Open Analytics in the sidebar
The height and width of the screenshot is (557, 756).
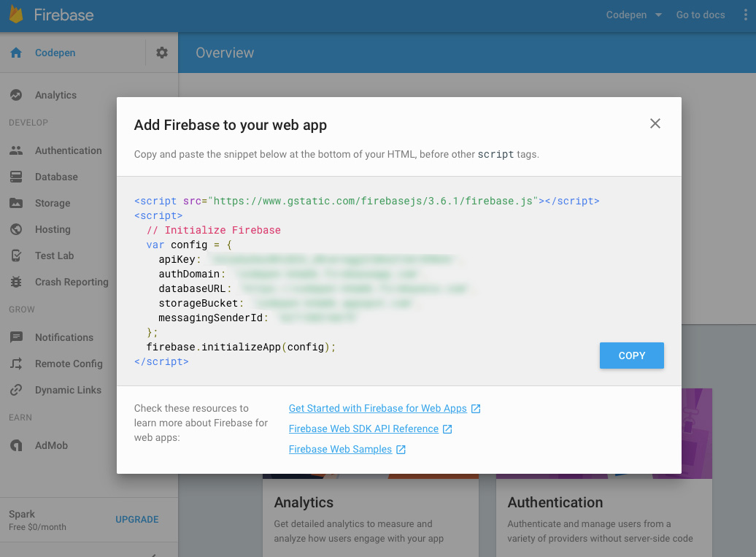point(55,95)
